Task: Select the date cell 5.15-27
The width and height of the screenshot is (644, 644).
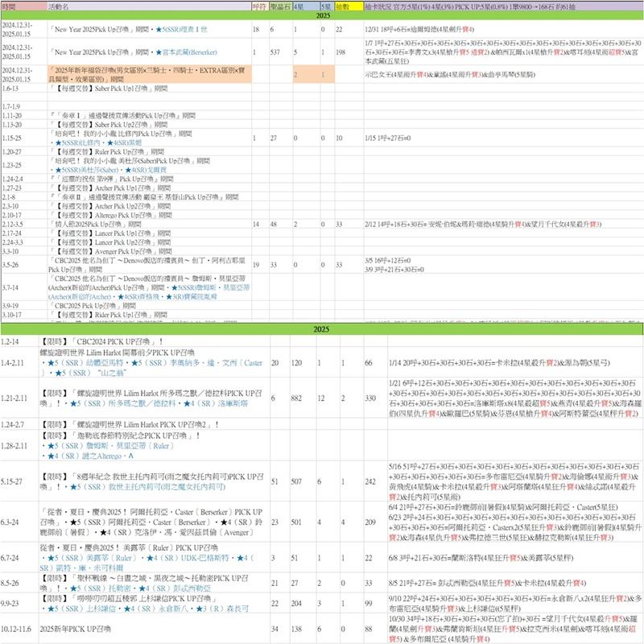Action: (x=19, y=481)
